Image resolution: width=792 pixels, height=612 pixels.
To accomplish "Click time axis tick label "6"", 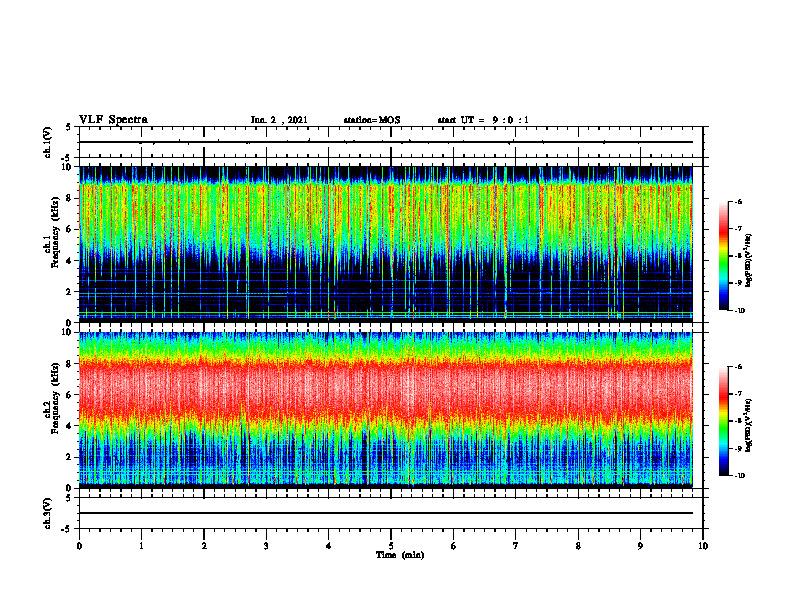I will [454, 546].
